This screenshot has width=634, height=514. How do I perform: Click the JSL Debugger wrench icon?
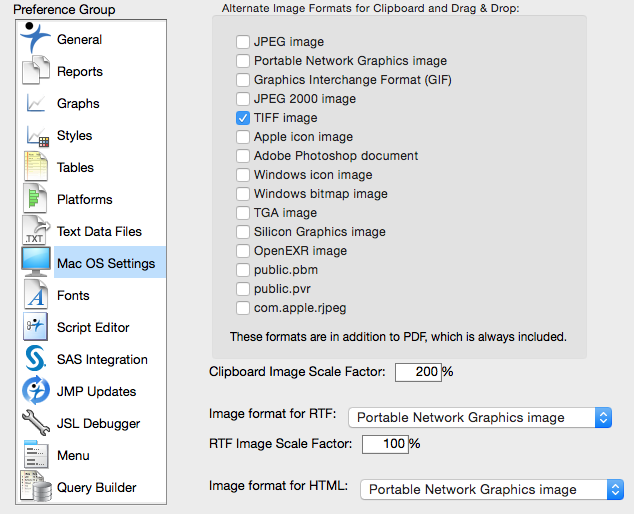[36, 423]
